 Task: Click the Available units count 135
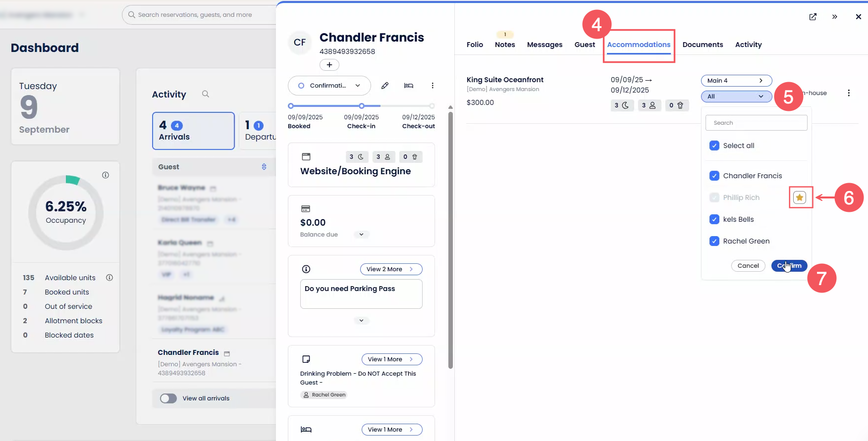(x=29, y=278)
